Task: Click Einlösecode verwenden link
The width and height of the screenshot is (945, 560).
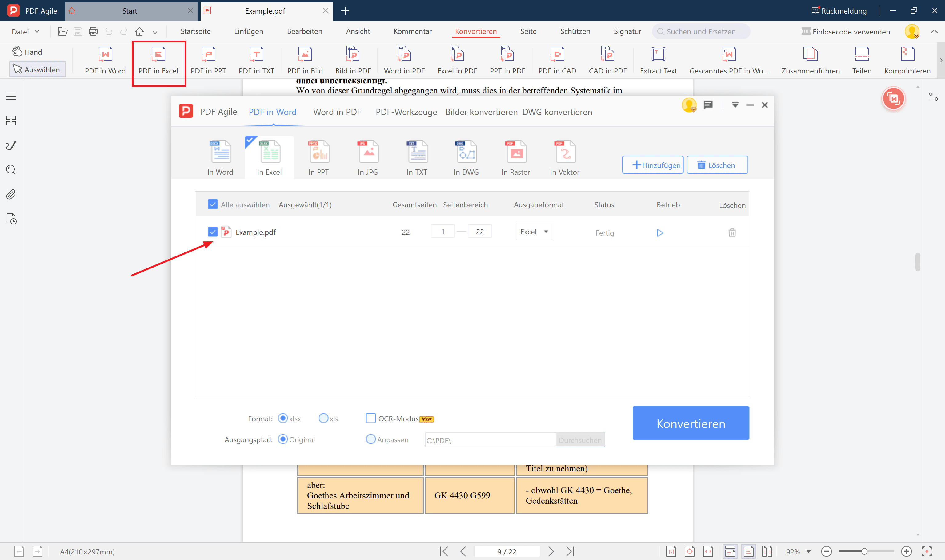Action: [845, 32]
